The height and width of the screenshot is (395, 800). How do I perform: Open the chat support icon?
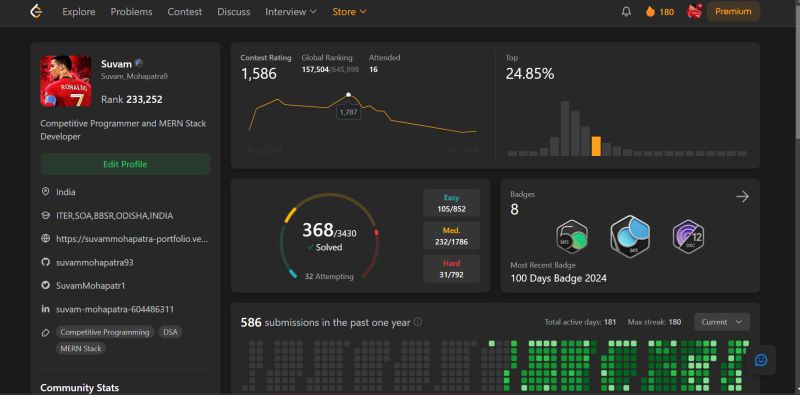click(x=761, y=360)
